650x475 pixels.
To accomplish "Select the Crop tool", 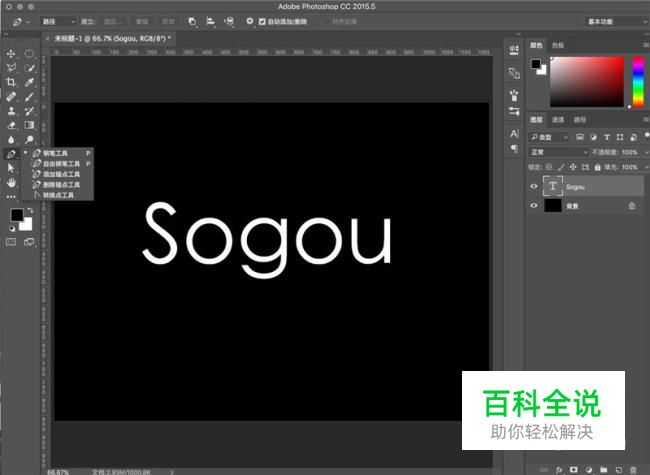I will coord(11,82).
